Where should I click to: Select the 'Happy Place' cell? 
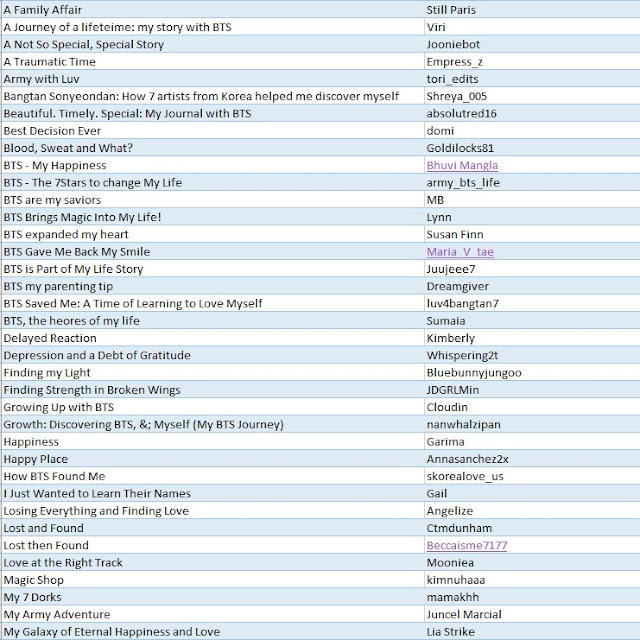tap(213, 459)
